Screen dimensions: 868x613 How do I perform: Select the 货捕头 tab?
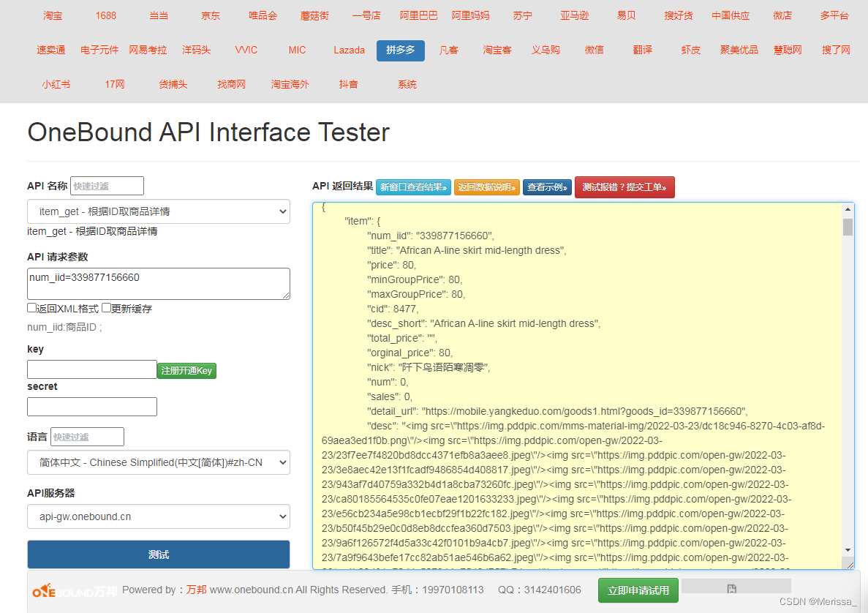173,85
